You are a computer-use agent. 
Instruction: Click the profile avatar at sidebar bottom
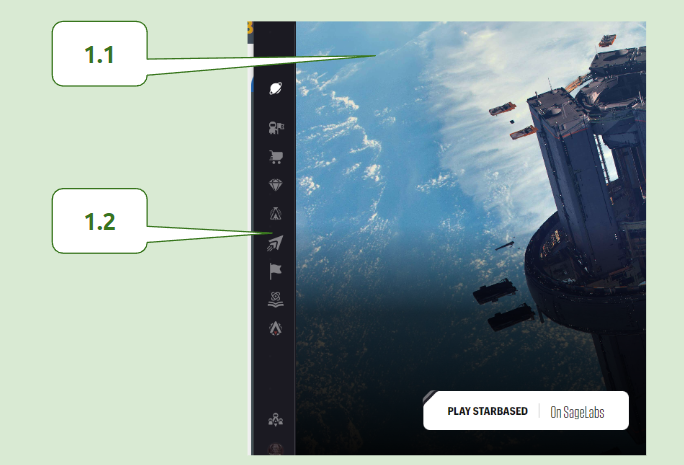click(x=276, y=449)
